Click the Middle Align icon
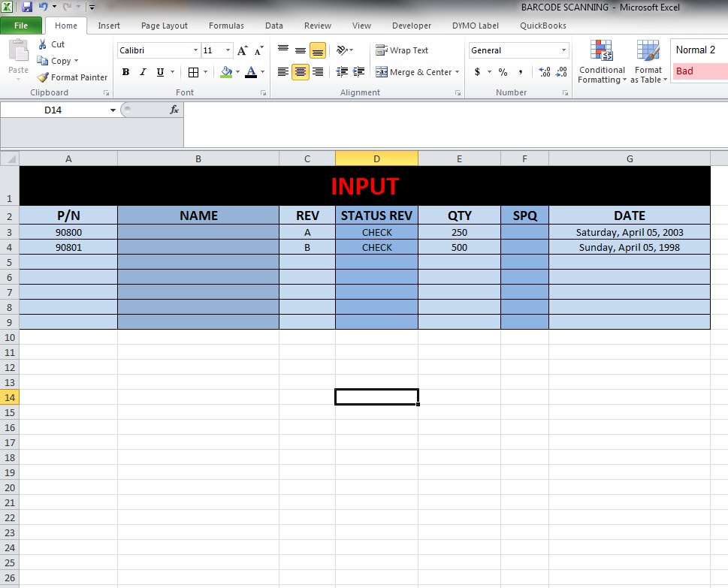This screenshot has height=588, width=728. pyautogui.click(x=301, y=50)
